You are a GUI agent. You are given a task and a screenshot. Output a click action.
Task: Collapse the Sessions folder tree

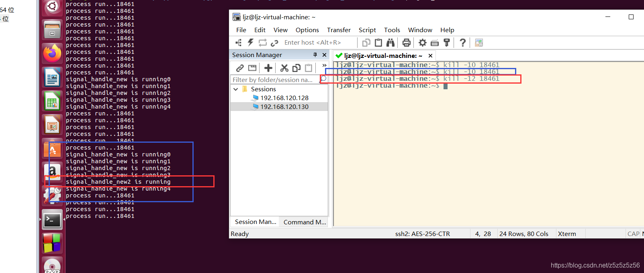coord(236,89)
